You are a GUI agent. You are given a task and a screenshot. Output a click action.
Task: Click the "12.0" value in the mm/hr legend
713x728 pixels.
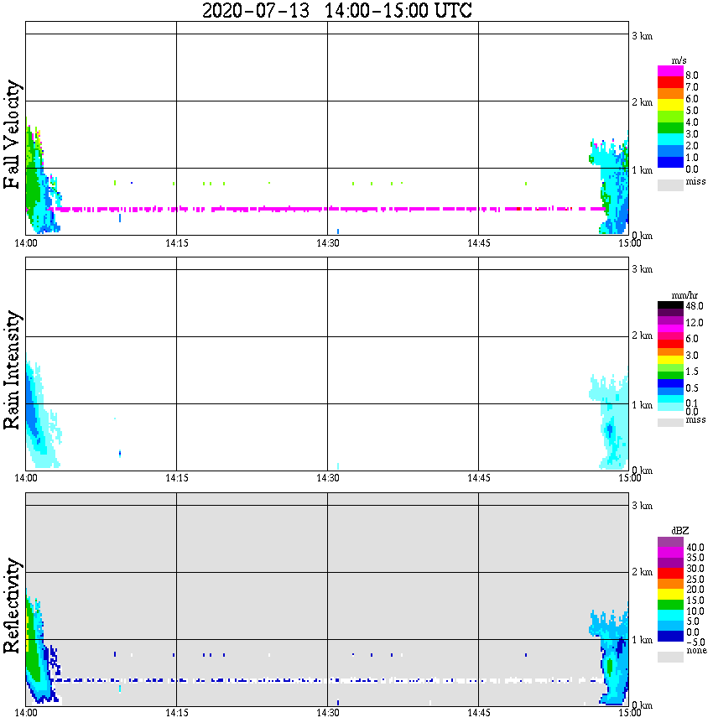point(695,323)
